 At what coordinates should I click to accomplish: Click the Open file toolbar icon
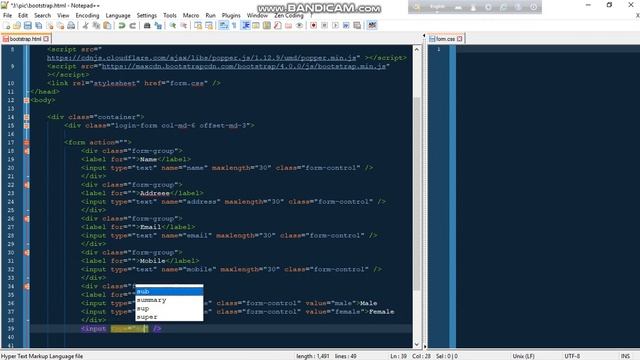(x=17, y=25)
